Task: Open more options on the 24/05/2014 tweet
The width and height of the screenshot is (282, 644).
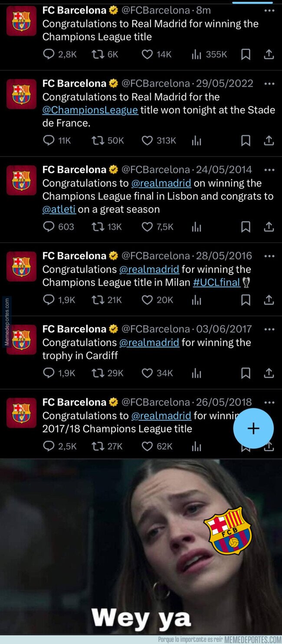Action: (x=269, y=170)
